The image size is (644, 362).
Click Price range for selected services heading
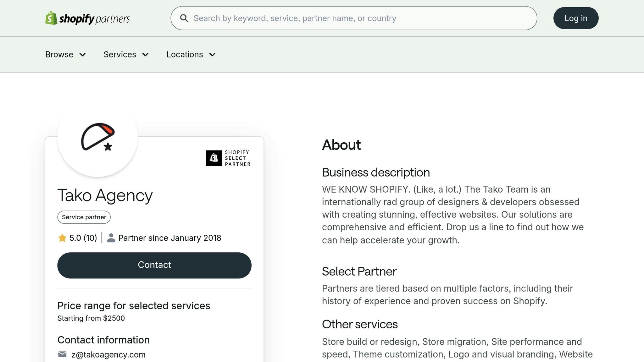134,306
